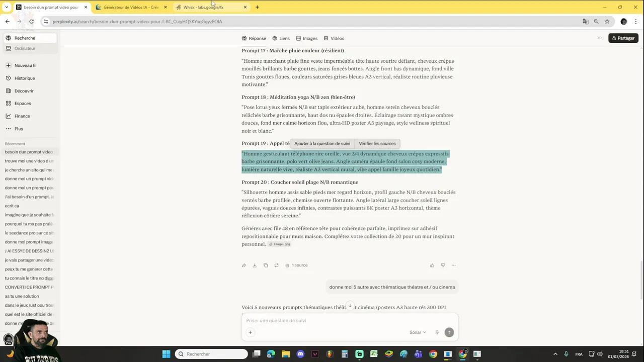Viewport: 644px width, 362px height.
Task: Select Recherche in the sidebar
Action: pos(30,38)
